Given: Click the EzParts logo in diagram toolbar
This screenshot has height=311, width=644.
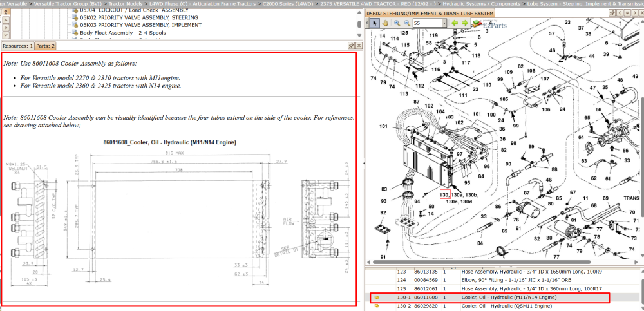Looking at the screenshot, I should (489, 24).
